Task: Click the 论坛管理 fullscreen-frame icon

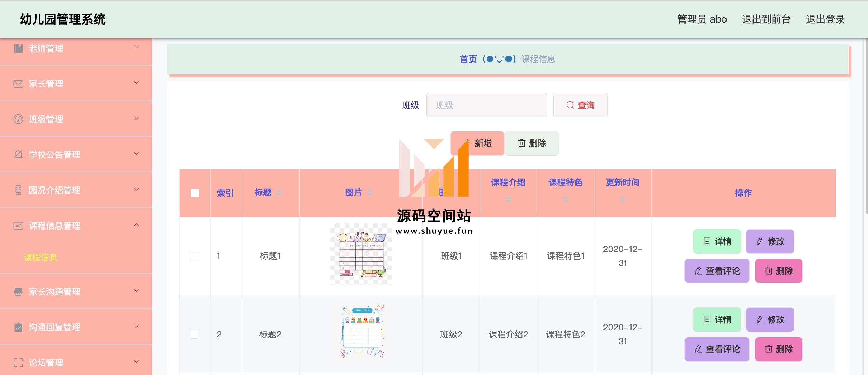Action: click(x=18, y=363)
